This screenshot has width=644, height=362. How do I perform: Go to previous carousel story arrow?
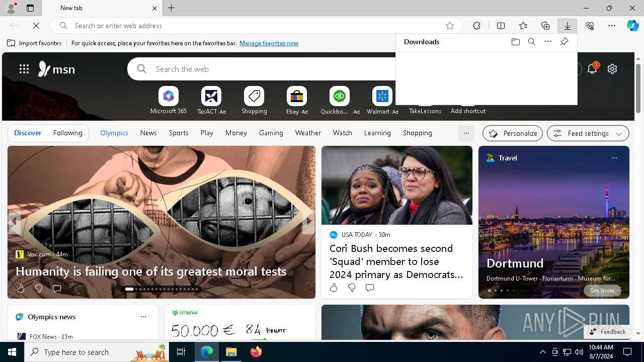pos(14,221)
